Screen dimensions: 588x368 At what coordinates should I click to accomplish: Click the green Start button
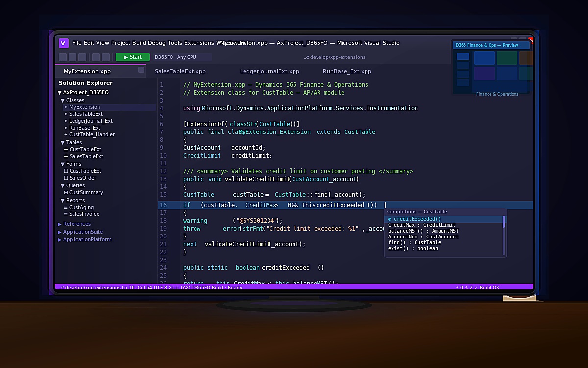(x=133, y=57)
